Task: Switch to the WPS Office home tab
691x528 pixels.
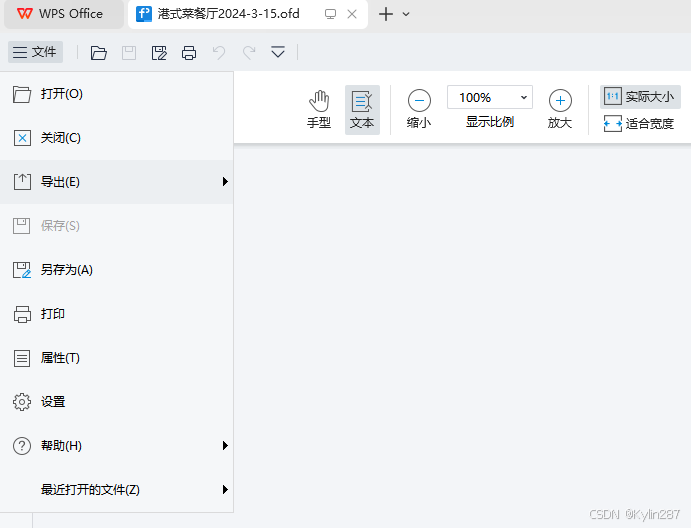Action: [64, 14]
